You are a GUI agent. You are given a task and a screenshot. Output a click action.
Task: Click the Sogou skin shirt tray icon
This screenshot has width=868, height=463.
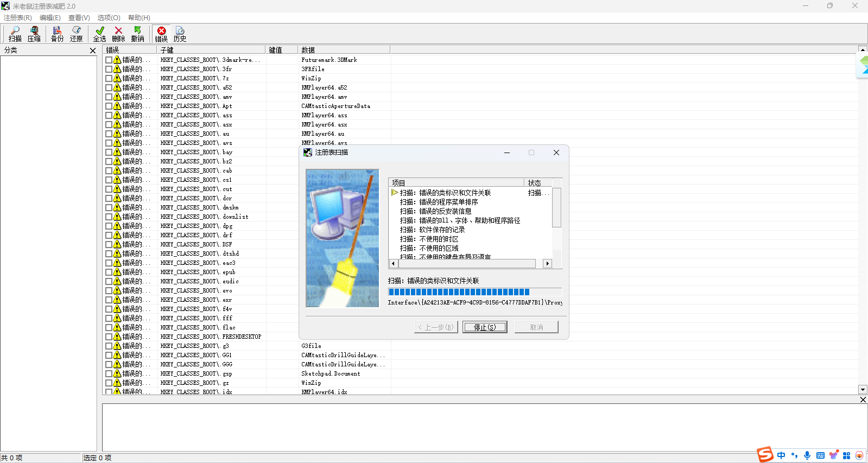click(x=833, y=455)
